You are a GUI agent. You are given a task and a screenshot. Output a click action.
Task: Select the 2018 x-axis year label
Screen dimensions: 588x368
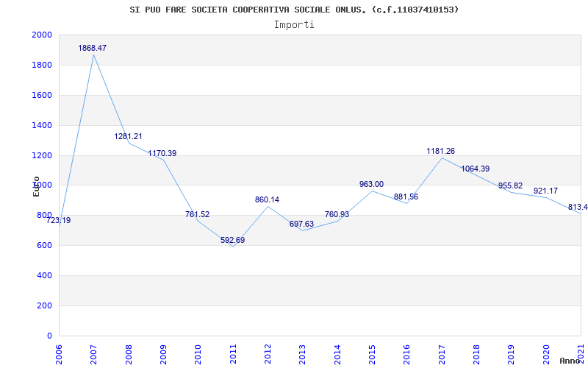476,354
